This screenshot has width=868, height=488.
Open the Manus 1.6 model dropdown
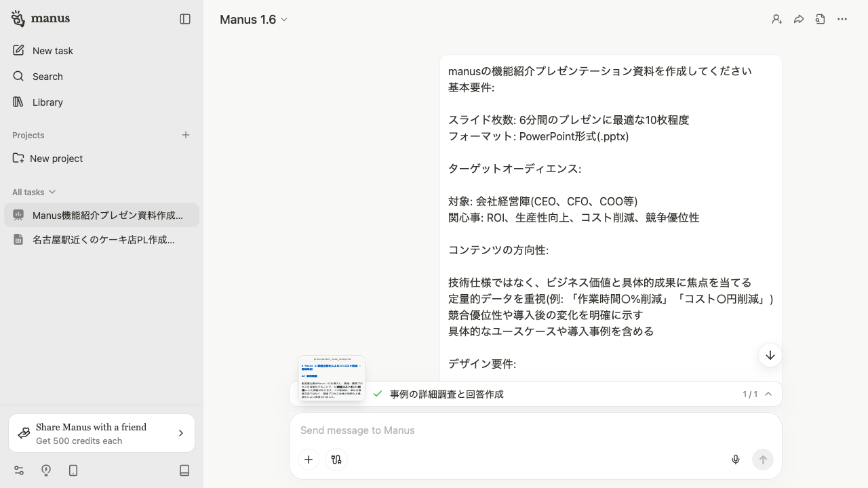click(x=254, y=20)
